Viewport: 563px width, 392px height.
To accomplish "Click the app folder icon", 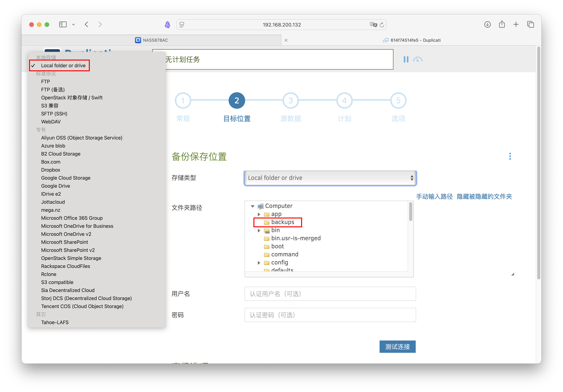I will coord(267,215).
